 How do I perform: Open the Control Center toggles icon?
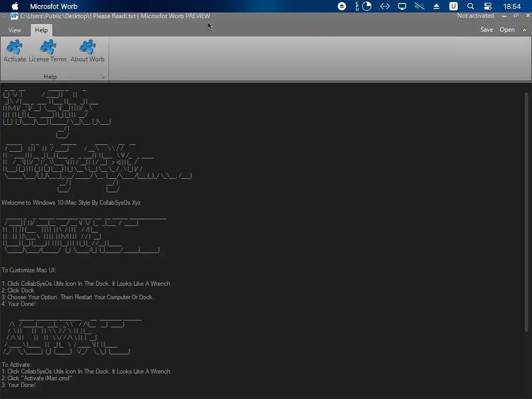[487, 6]
